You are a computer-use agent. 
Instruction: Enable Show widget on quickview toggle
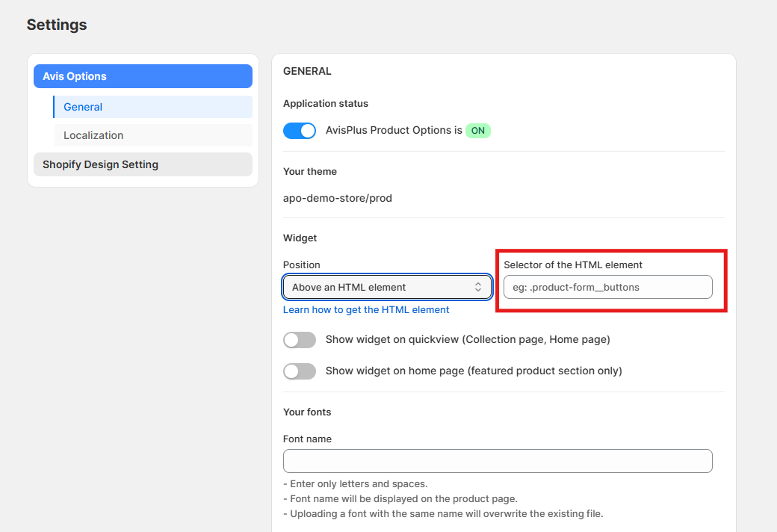tap(300, 340)
